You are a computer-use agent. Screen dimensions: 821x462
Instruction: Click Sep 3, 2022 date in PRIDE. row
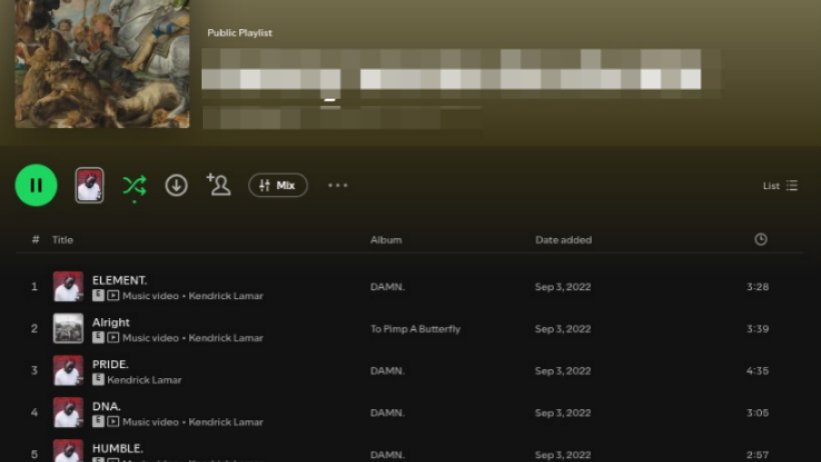[x=563, y=371]
